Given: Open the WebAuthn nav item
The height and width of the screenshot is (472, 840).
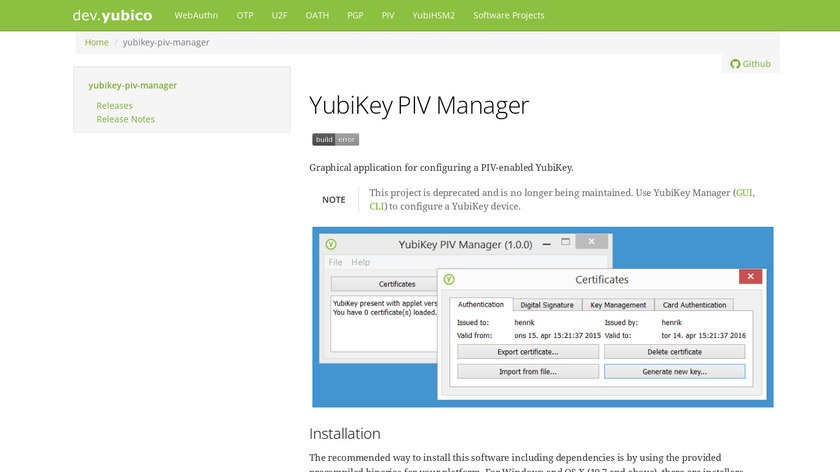Looking at the screenshot, I should click(x=196, y=16).
